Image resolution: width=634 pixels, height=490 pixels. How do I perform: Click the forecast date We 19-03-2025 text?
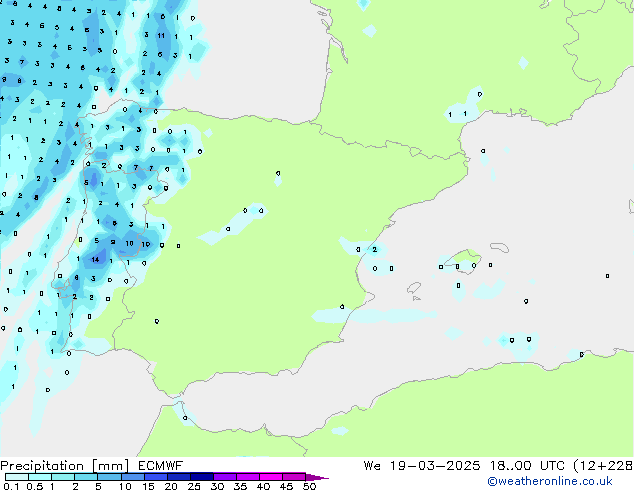416,465
